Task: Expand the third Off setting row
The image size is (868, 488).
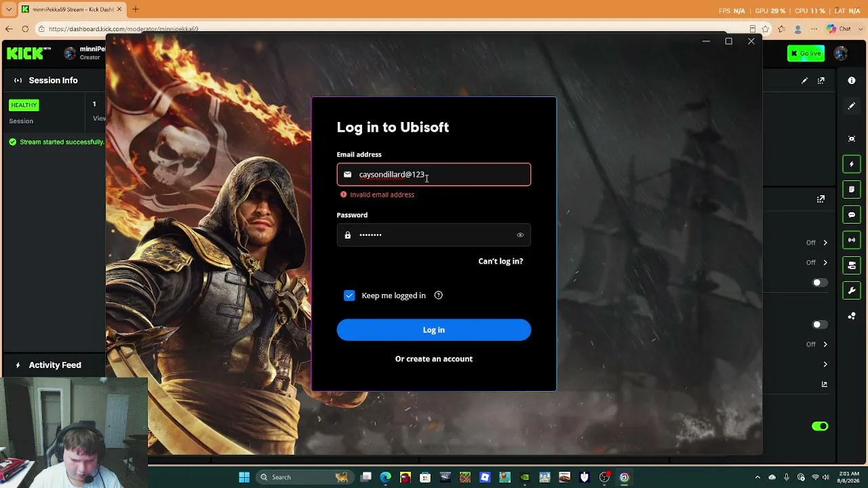Action: click(825, 344)
